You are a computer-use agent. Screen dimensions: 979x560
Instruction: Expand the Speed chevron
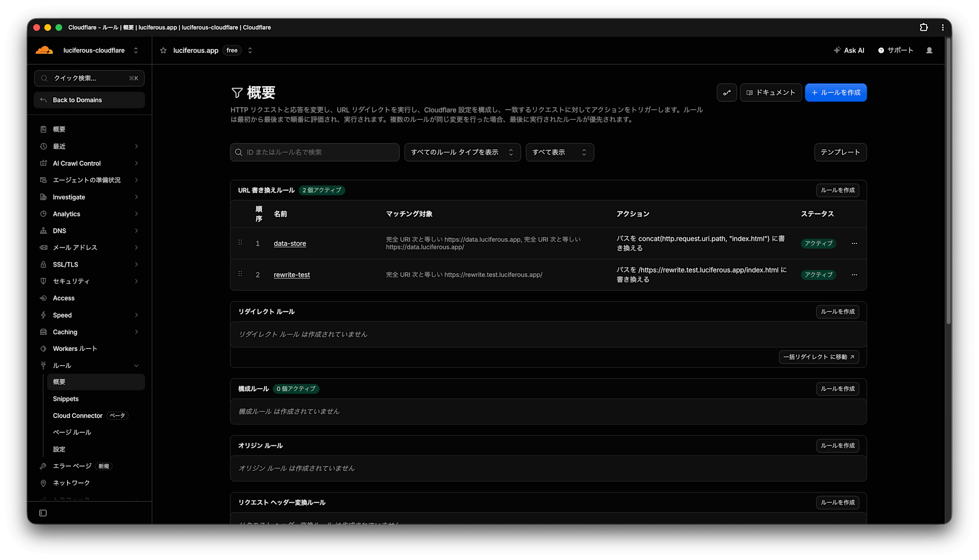pyautogui.click(x=137, y=315)
